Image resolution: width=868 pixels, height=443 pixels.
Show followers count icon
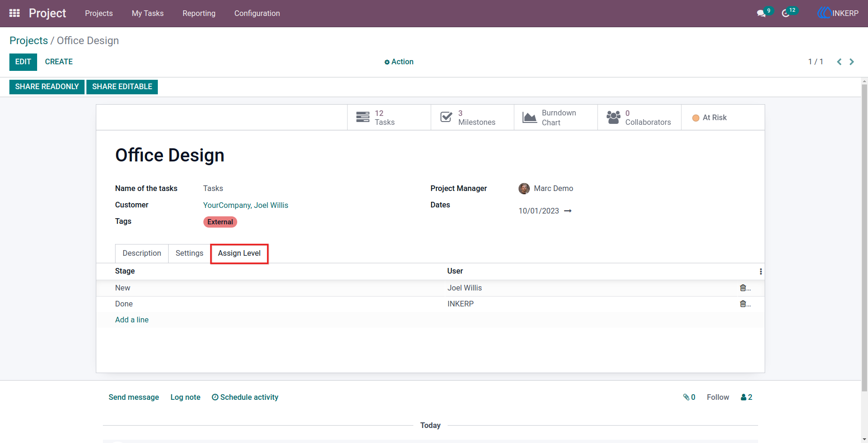tap(746, 397)
